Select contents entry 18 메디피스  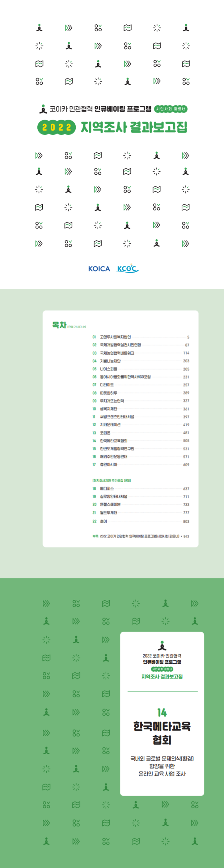tap(141, 489)
